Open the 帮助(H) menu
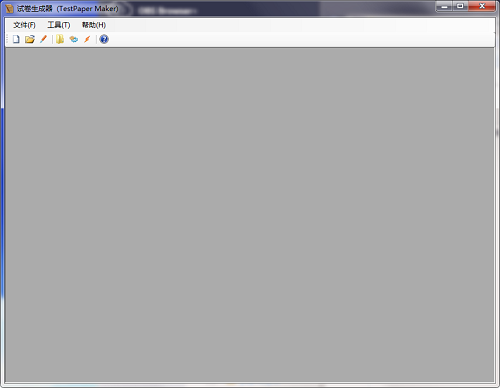This screenshot has height=388, width=500. pos(94,25)
